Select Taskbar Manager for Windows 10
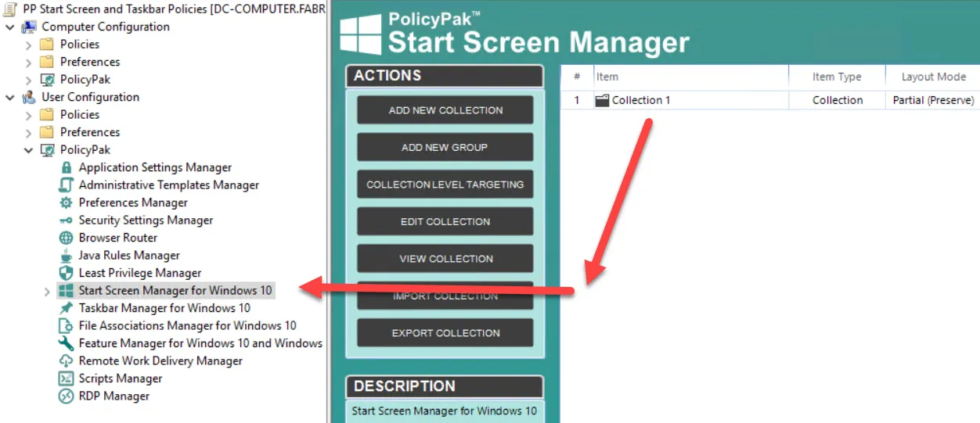Image resolution: width=980 pixels, height=423 pixels. pos(164,308)
